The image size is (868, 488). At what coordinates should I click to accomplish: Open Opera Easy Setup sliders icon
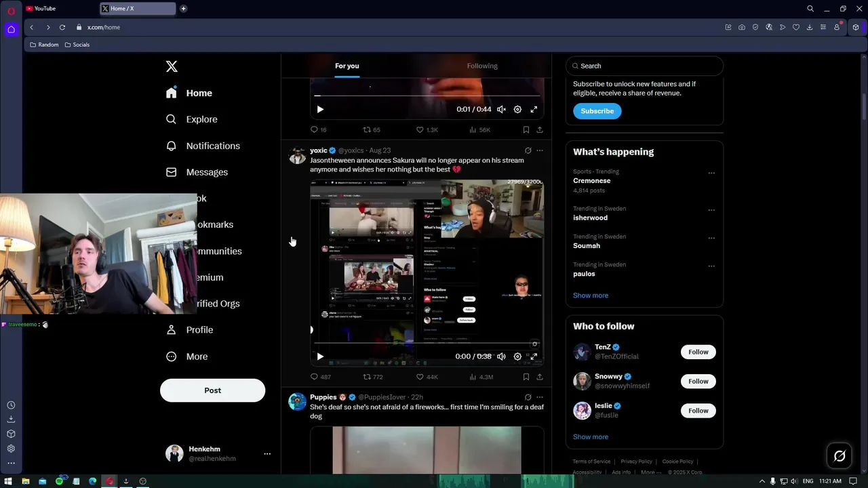coord(823,27)
